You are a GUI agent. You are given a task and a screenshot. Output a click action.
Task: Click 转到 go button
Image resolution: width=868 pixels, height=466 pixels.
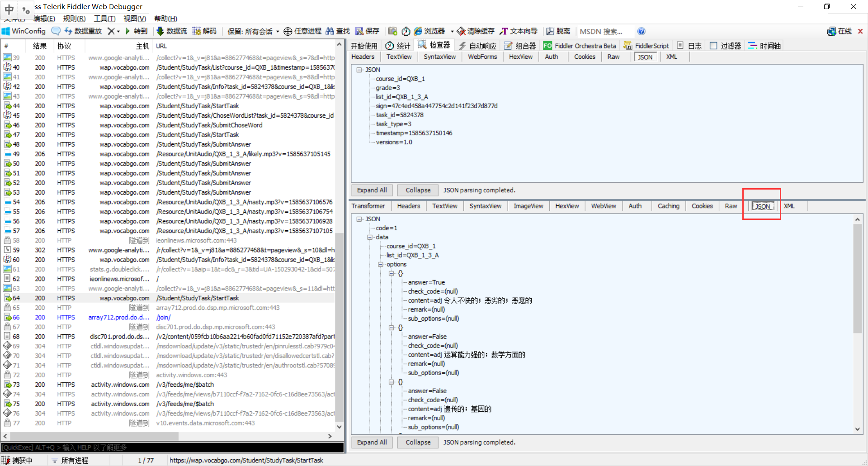tap(137, 31)
